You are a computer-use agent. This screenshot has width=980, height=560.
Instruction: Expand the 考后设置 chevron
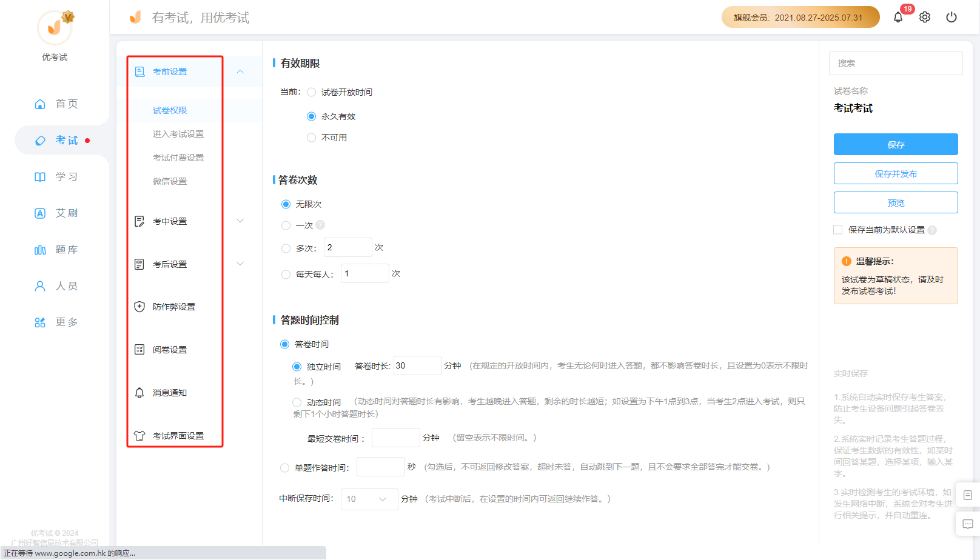coord(240,264)
